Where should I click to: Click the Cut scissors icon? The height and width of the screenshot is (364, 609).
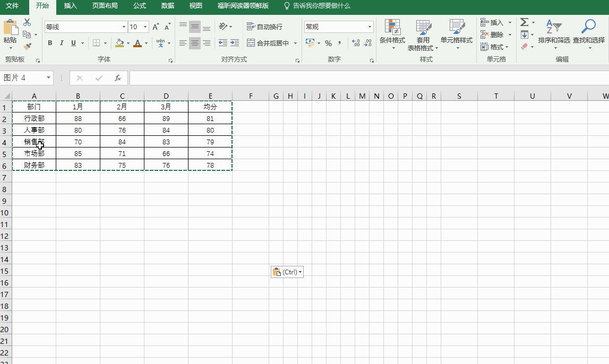coord(27,23)
